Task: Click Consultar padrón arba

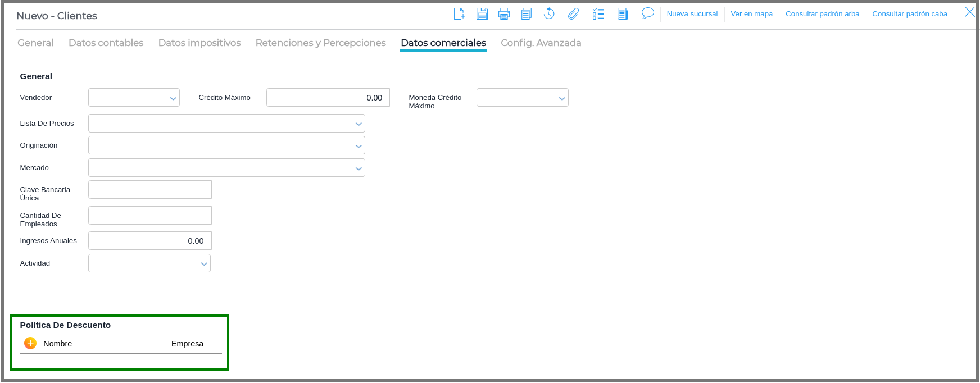Action: point(822,14)
